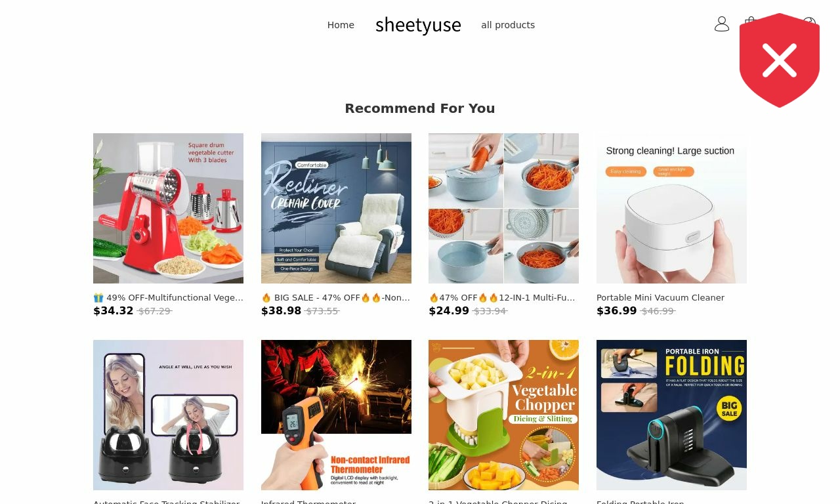Open the Recliner Chair Cover sale title

pos(336,297)
